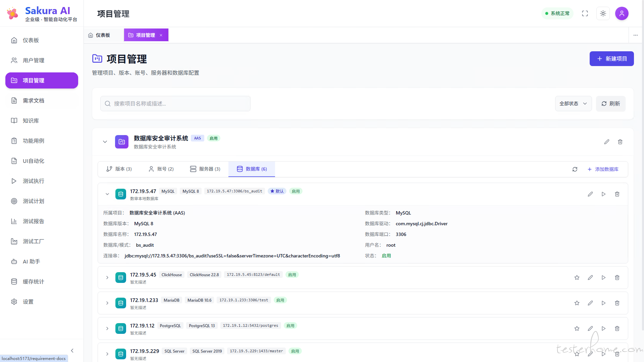Expand the 172.19.1.233 MariaDB row
This screenshot has width=644, height=362.
click(x=107, y=303)
